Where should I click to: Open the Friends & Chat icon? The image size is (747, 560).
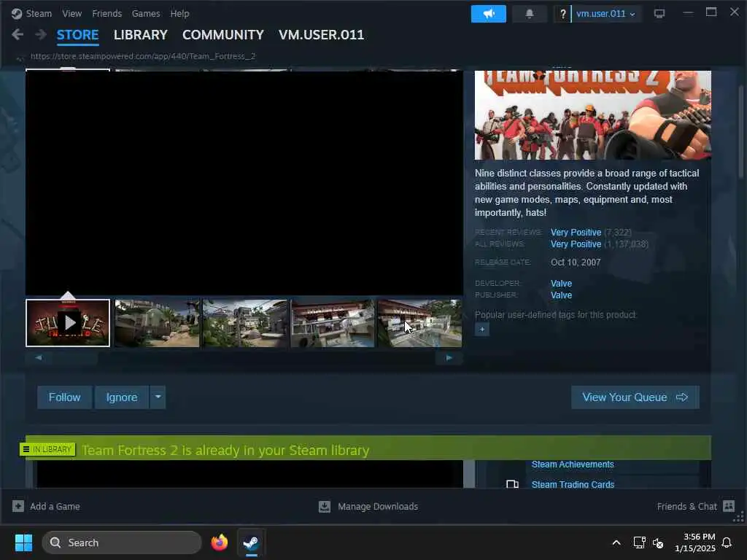click(x=729, y=506)
